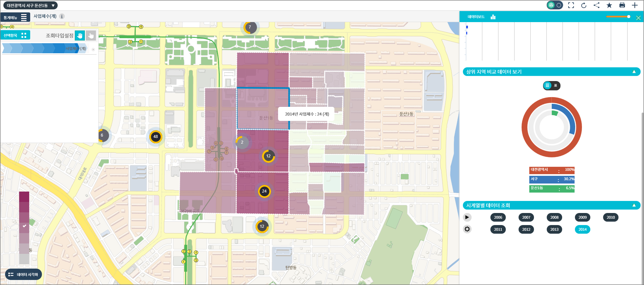The image size is (644, 285).
Task: Click the 데이터 시각화 button
Action: 23,275
